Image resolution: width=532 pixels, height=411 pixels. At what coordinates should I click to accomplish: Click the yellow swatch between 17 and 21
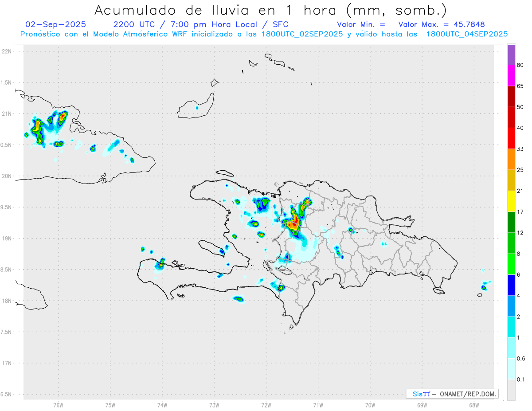pyautogui.click(x=511, y=201)
